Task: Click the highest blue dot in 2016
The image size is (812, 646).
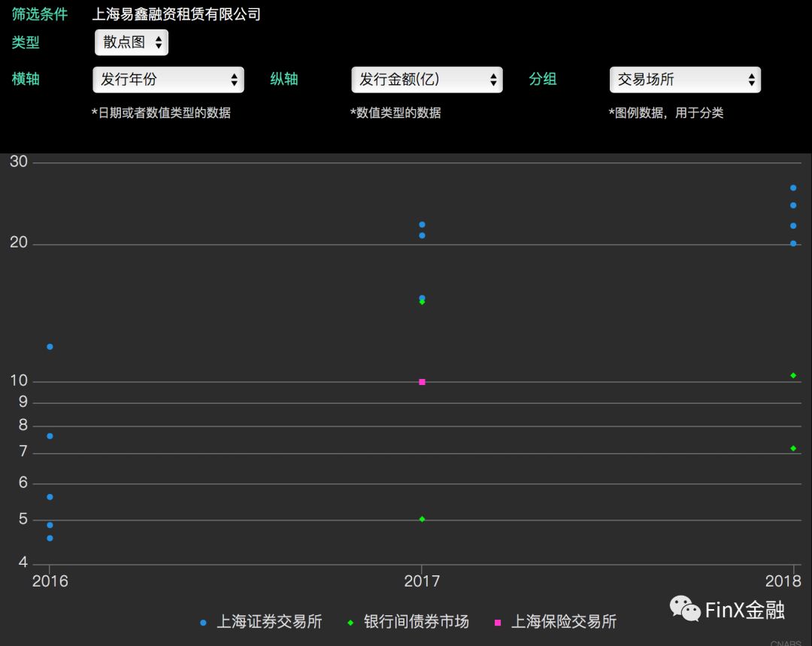Action: pyautogui.click(x=50, y=347)
